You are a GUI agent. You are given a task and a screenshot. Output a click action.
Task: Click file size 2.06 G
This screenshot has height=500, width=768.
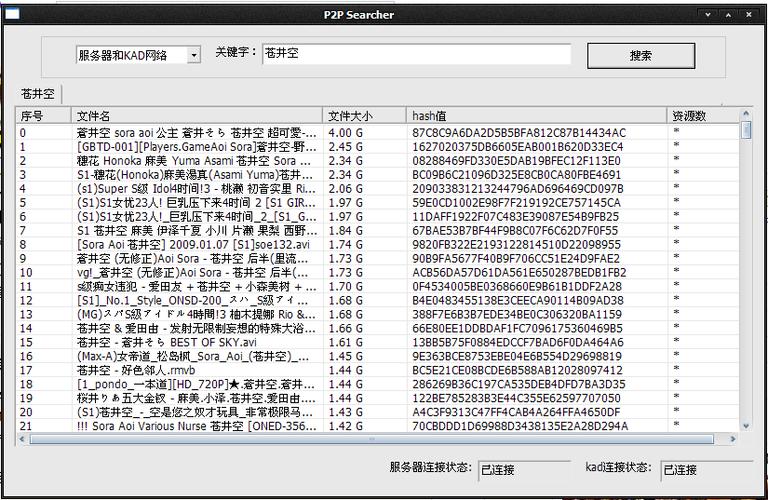[346, 189]
